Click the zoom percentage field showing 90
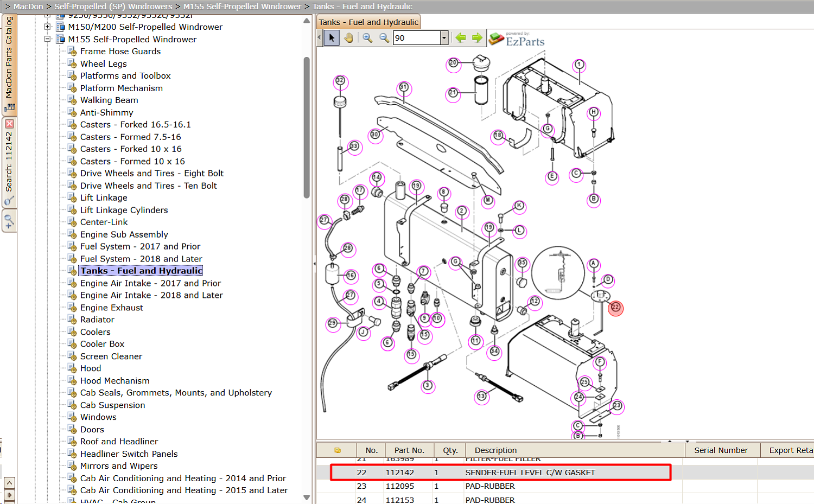The height and width of the screenshot is (504, 814). coord(417,37)
